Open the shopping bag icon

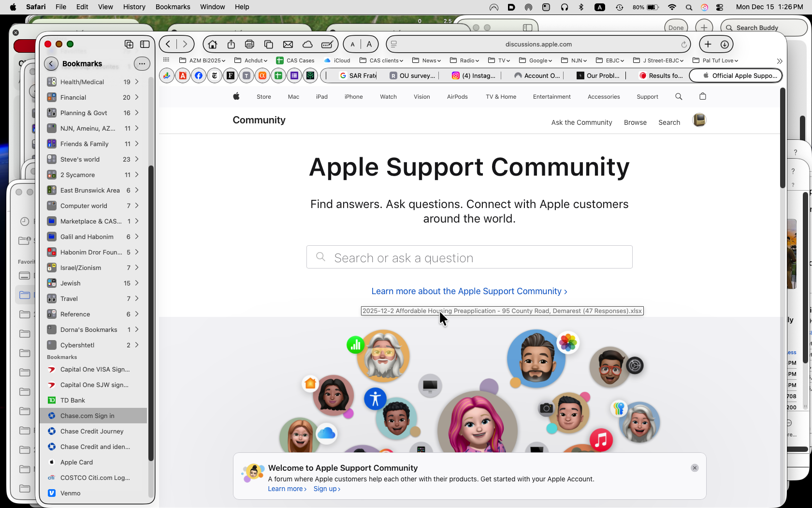[703, 96]
